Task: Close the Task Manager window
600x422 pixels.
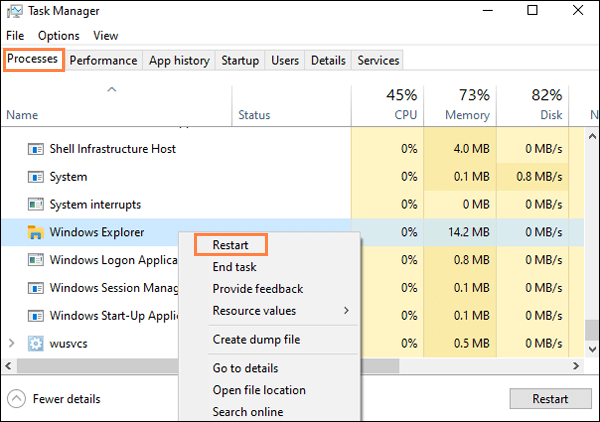Action: tap(578, 10)
